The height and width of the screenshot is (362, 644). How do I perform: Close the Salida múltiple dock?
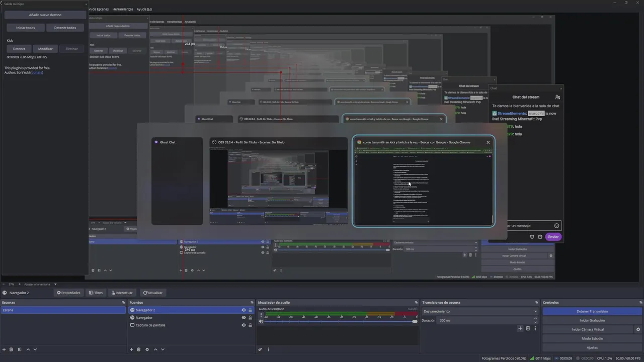coord(86,4)
